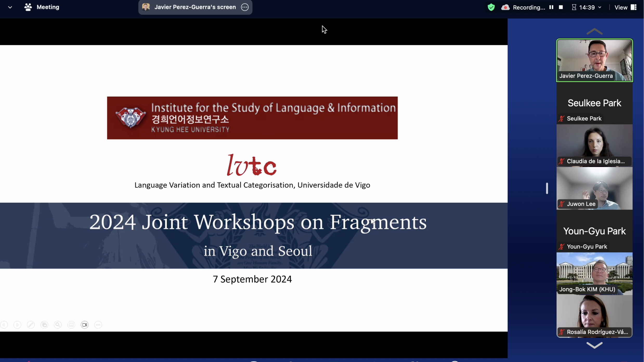Click the previous slide arrow in slideshow controls

(x=4, y=325)
